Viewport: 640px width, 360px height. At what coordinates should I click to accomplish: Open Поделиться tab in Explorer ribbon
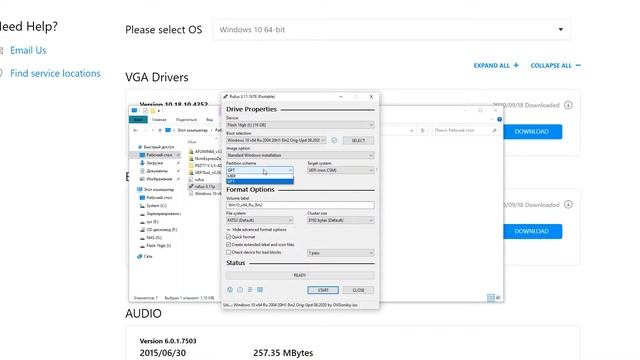[186, 120]
